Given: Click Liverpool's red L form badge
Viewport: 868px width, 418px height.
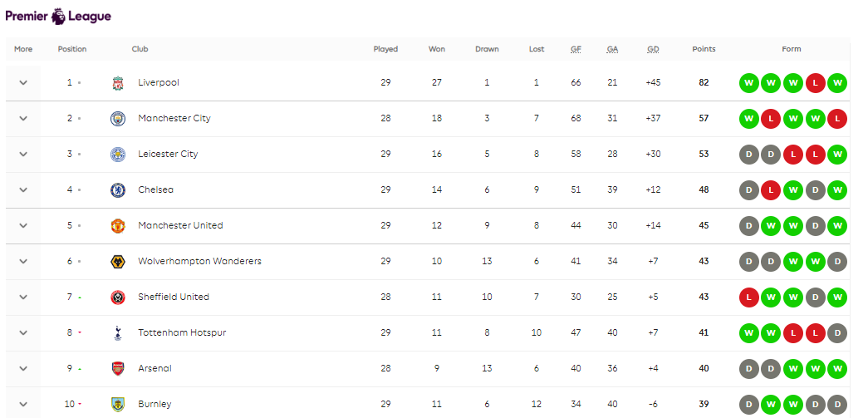Looking at the screenshot, I should (x=816, y=83).
